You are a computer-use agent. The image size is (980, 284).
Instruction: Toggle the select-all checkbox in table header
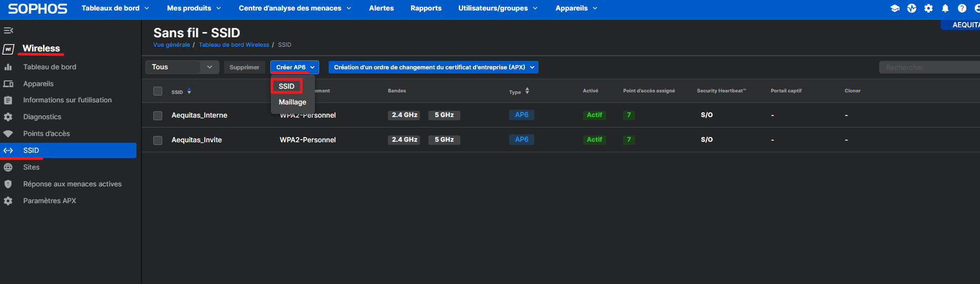(x=157, y=91)
